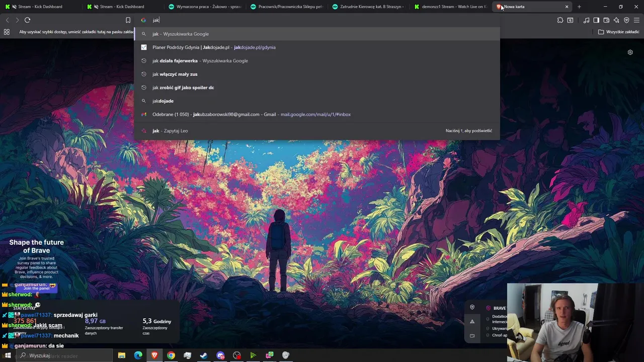Reload the page with the refresh icon
Screen dimensions: 644x362
(27, 20)
